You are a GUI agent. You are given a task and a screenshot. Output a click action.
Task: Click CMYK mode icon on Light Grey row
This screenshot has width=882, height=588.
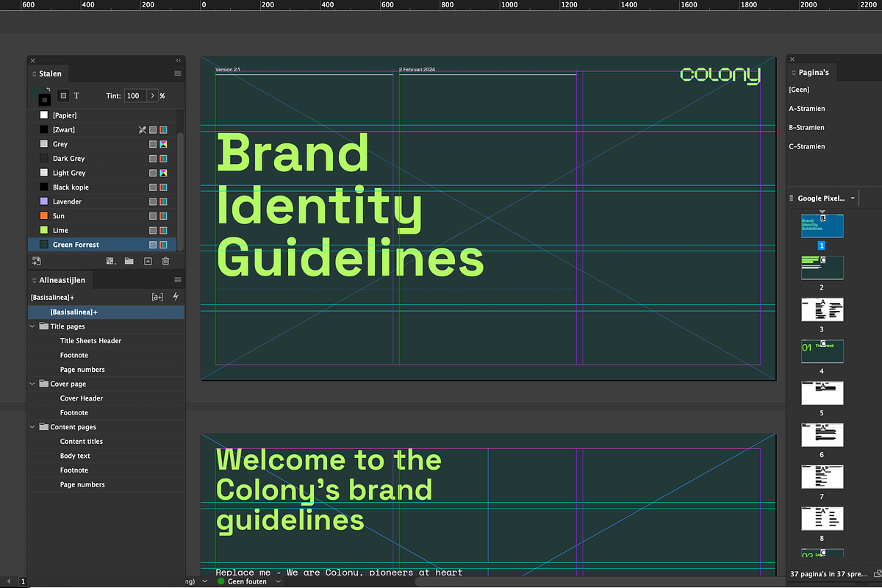pyautogui.click(x=163, y=173)
